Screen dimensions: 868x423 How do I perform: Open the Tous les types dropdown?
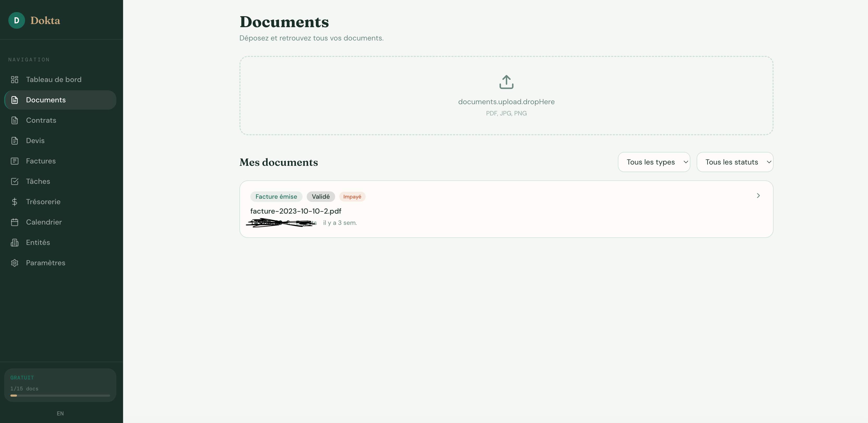tap(654, 162)
